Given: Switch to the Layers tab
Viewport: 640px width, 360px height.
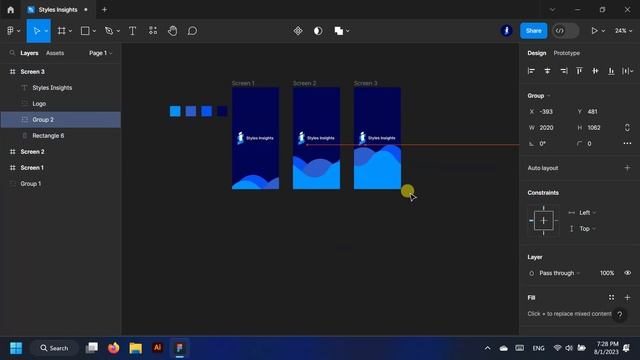Looking at the screenshot, I should pyautogui.click(x=29, y=53).
